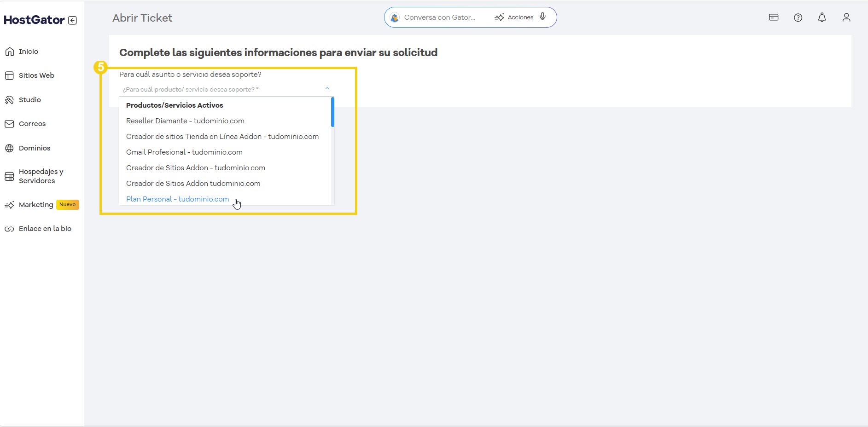The image size is (868, 427).
Task: Collapse the product dropdown with the chevron
Action: click(327, 87)
